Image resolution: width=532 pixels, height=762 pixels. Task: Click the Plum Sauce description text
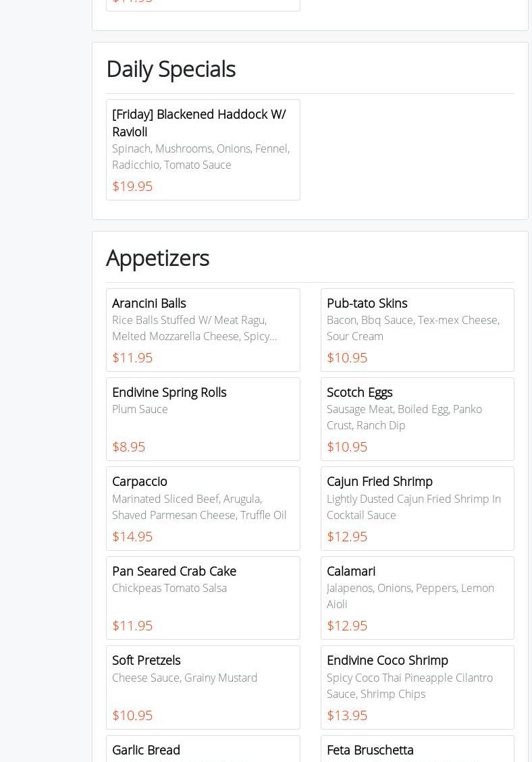click(x=140, y=409)
